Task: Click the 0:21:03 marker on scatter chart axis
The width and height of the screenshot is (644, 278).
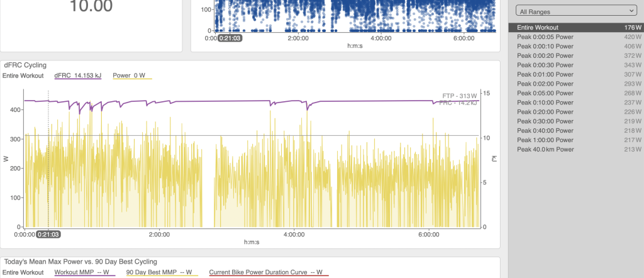Action: point(230,38)
